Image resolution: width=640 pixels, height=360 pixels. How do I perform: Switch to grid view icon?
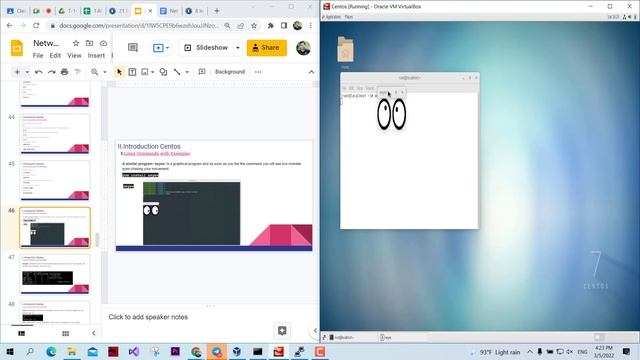click(x=65, y=333)
